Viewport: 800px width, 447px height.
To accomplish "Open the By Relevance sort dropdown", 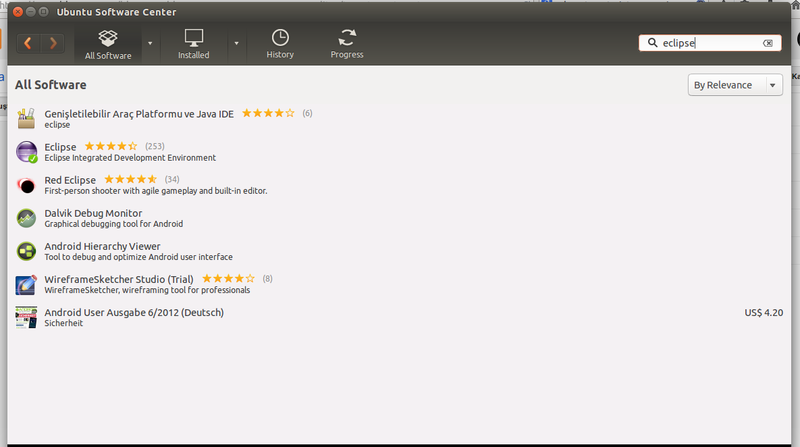I will 735,85.
